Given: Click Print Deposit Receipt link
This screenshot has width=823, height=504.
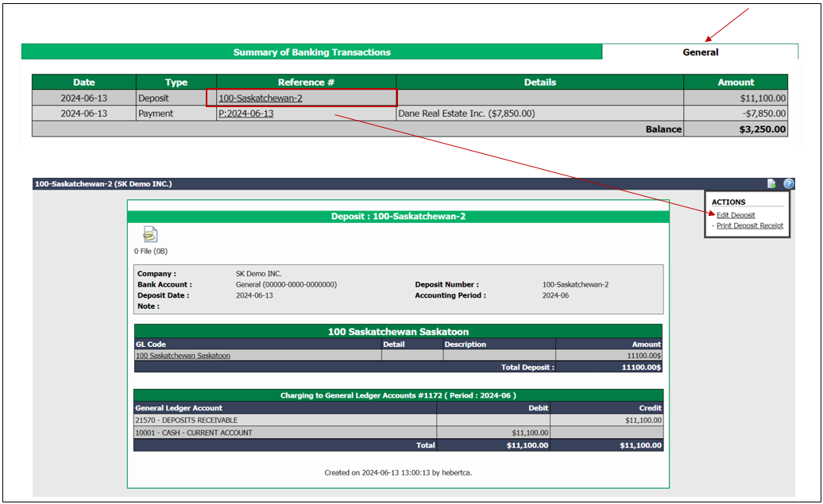Looking at the screenshot, I should coord(750,225).
